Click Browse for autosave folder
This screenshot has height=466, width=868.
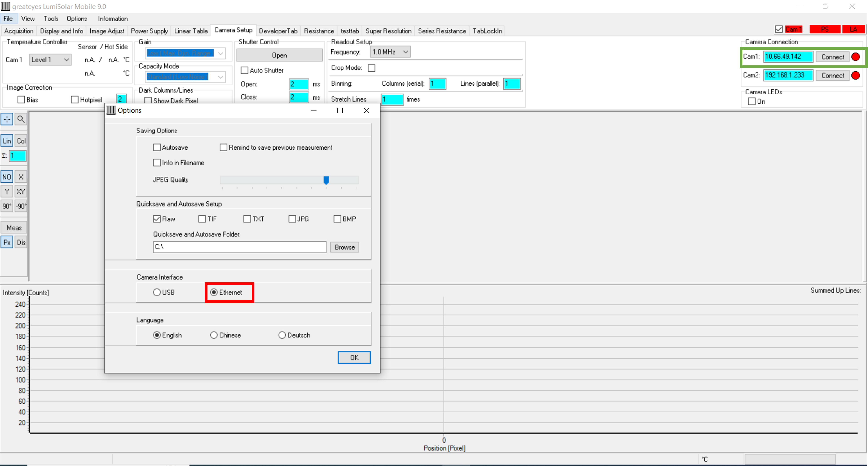[x=345, y=247]
